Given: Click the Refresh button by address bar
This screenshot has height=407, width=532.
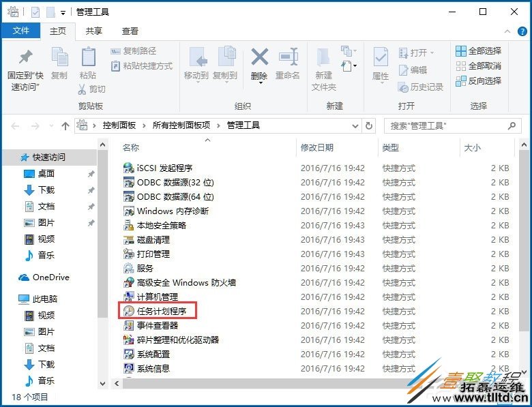Looking at the screenshot, I should click(x=369, y=126).
